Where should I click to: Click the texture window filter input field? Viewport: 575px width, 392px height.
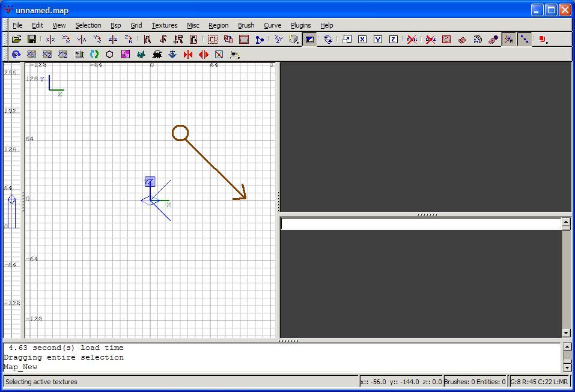coord(421,223)
